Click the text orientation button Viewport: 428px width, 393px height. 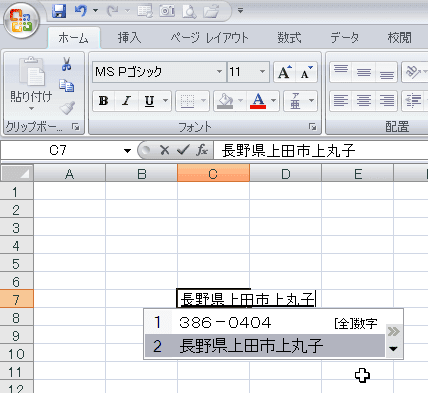[413, 72]
